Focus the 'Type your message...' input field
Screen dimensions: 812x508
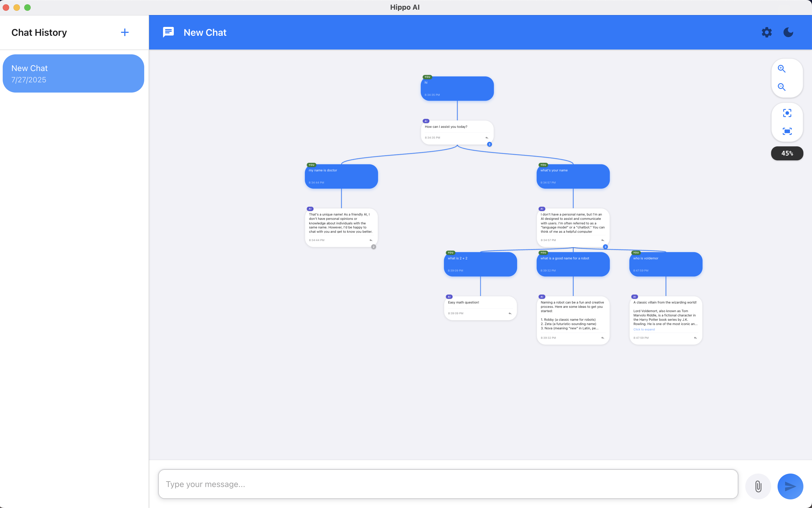click(448, 484)
